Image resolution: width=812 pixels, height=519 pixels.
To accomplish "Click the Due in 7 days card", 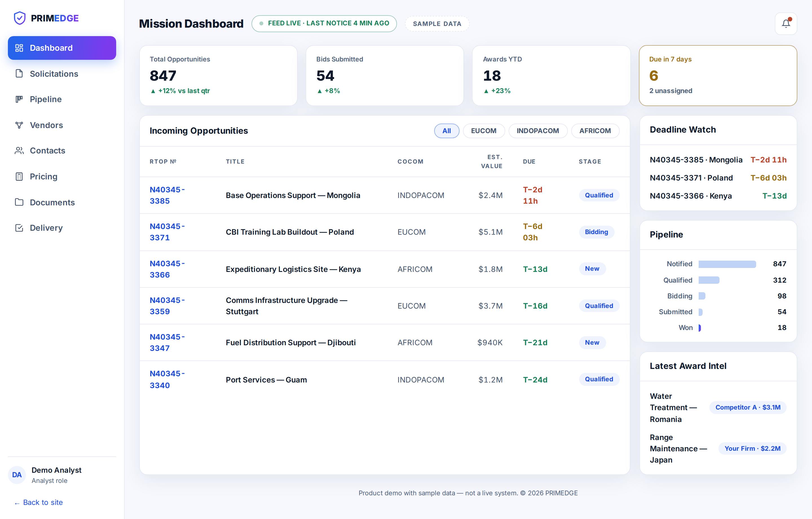I will (718, 76).
